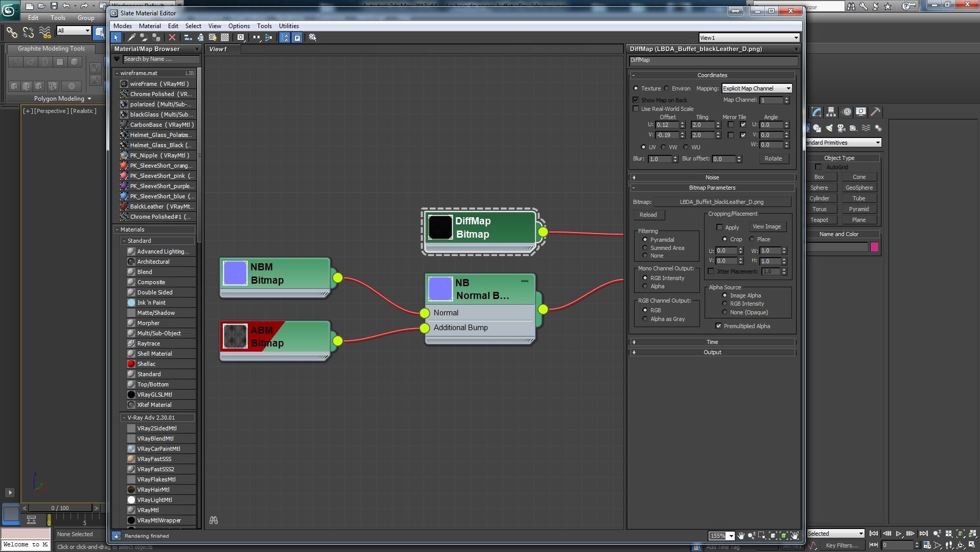Enable Jitter Placement checkbox

click(x=711, y=271)
